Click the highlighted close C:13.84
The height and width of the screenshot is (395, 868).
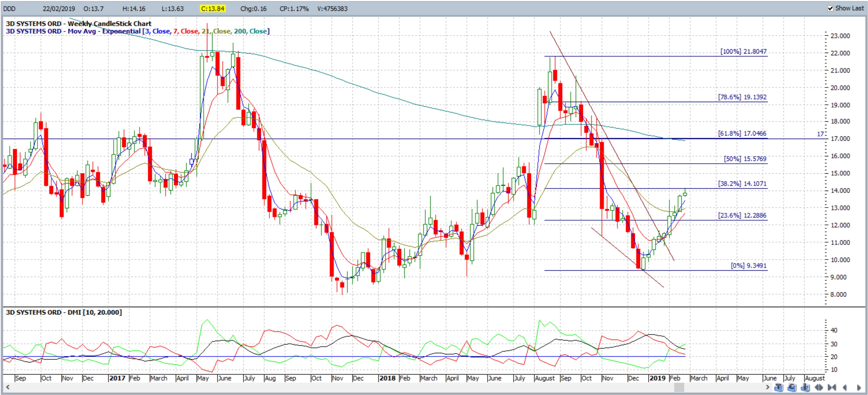213,9
